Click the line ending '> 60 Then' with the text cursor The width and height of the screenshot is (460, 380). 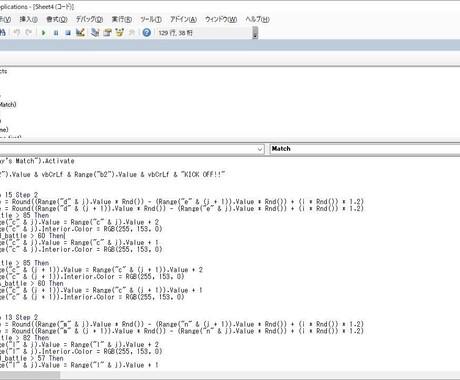pos(32,236)
